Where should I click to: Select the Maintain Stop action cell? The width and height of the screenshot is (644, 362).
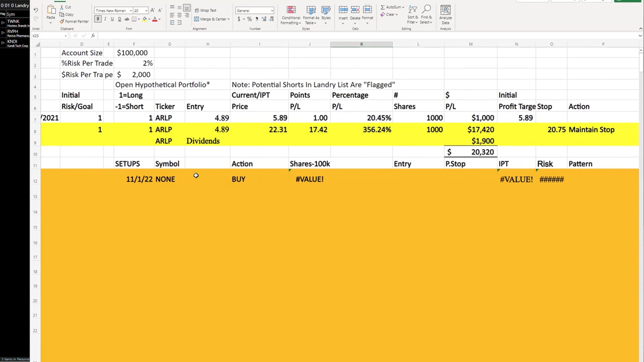[x=603, y=130]
